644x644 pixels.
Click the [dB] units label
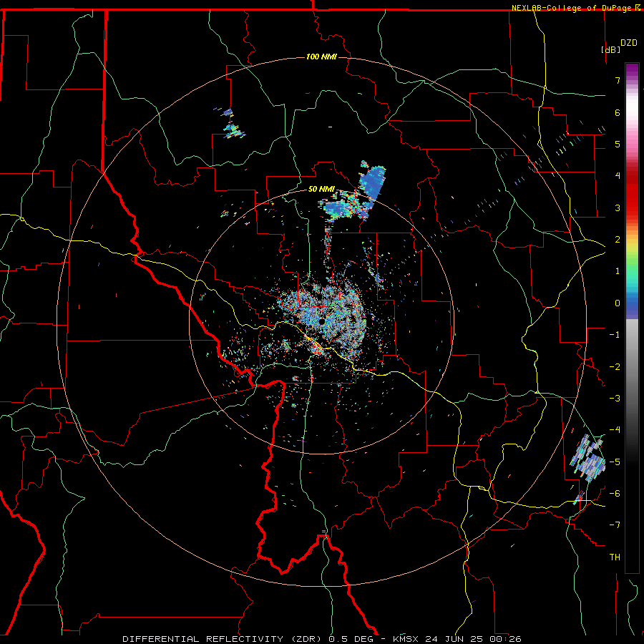[611, 49]
